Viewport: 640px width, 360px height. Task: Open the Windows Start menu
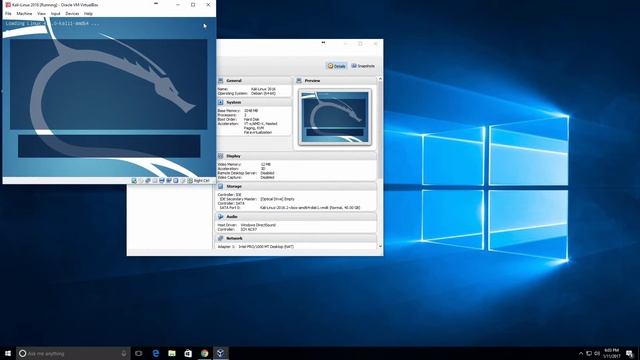[8, 353]
